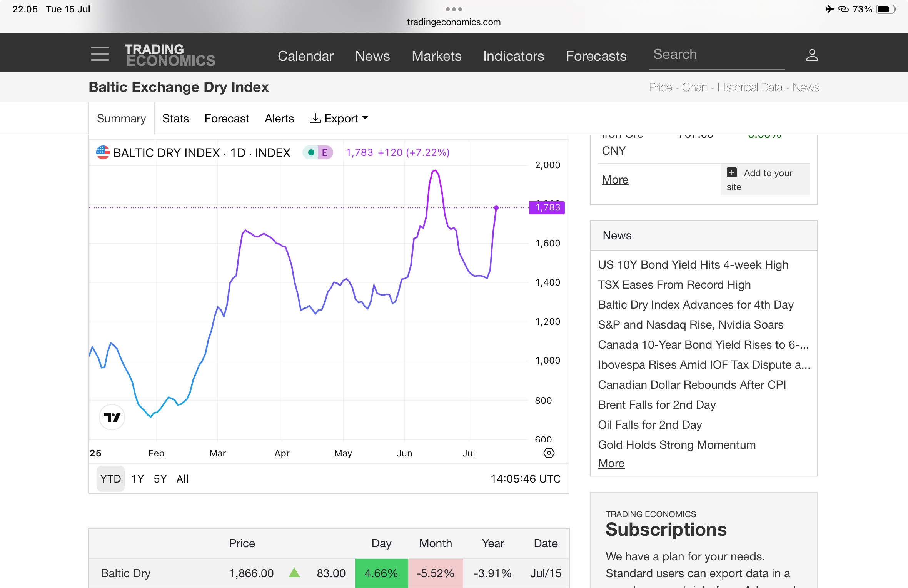The width and height of the screenshot is (908, 588).
Task: Click the green market status dot
Action: (x=311, y=152)
